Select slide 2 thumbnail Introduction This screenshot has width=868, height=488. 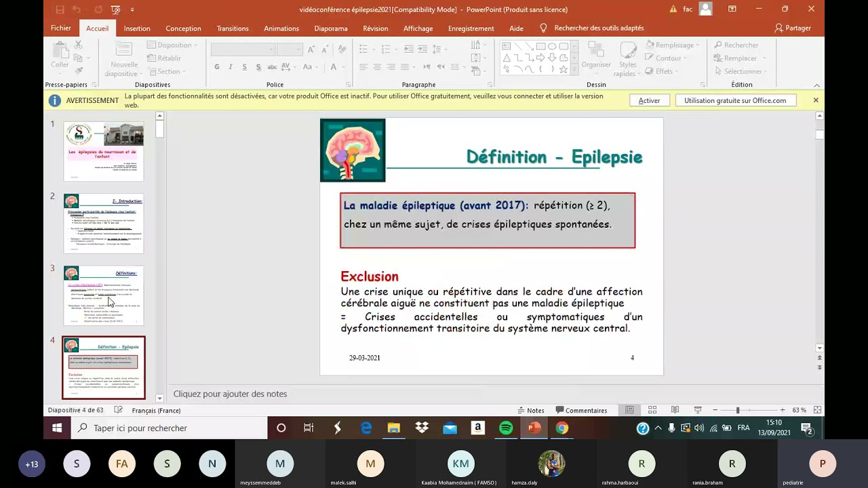pyautogui.click(x=104, y=224)
